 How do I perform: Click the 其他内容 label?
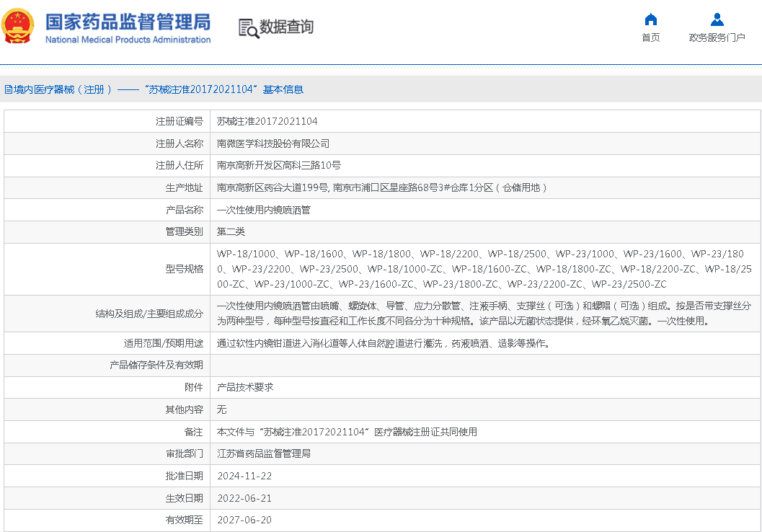184,409
